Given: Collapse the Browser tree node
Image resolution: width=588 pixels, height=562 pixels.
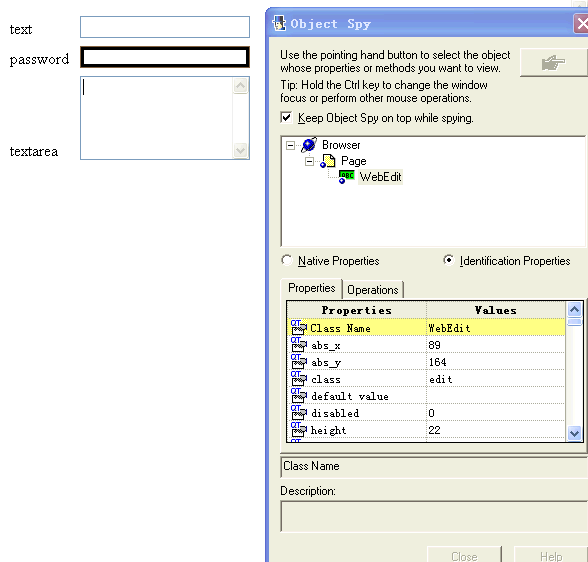Looking at the screenshot, I should click(290, 145).
